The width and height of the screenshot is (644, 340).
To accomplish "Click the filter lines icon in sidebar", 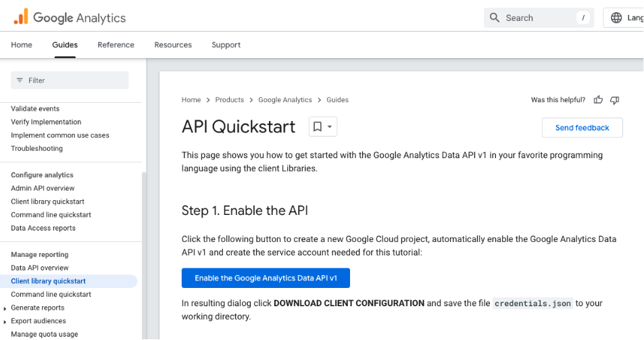I will click(x=20, y=80).
